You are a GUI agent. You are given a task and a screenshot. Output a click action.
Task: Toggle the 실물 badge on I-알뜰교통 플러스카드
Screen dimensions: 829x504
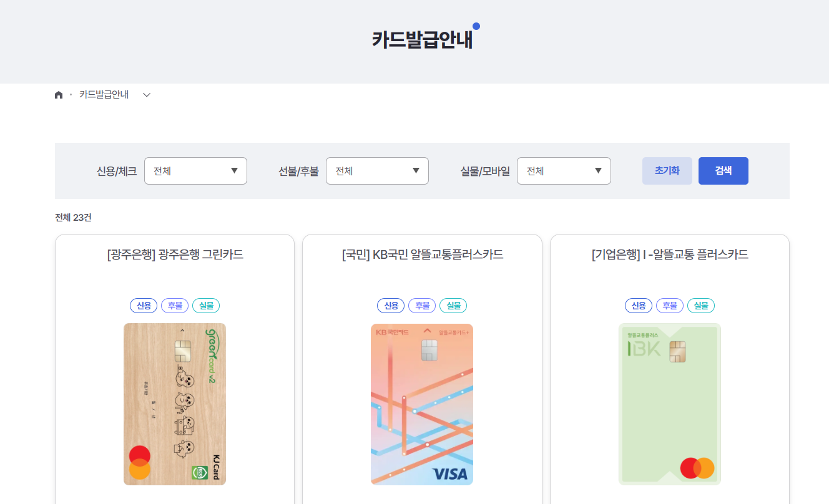pyautogui.click(x=700, y=305)
